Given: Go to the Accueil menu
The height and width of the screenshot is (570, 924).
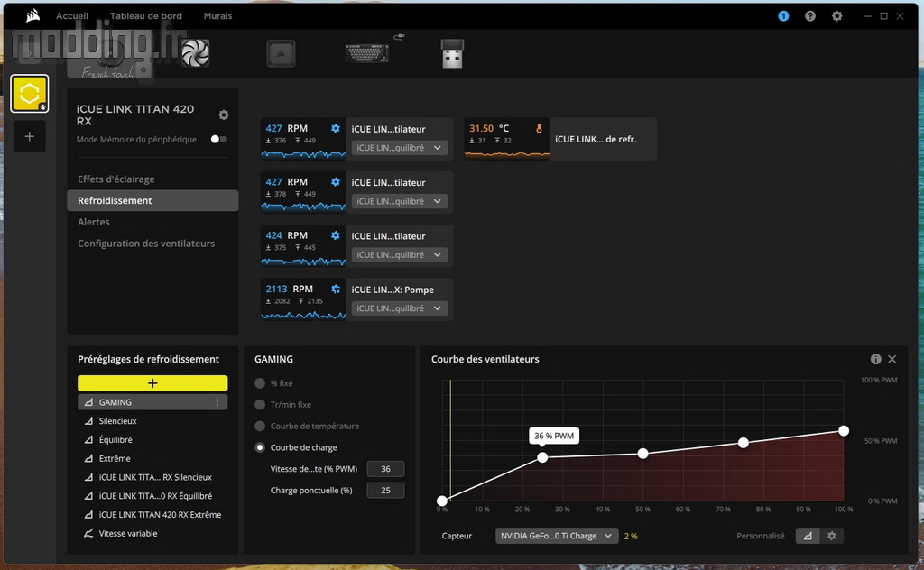Looking at the screenshot, I should pos(72,16).
